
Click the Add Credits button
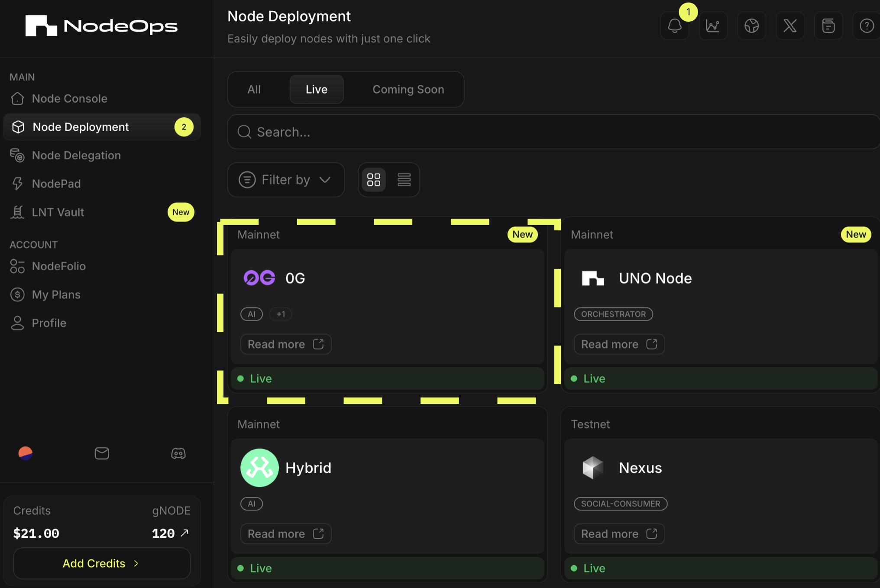[101, 563]
